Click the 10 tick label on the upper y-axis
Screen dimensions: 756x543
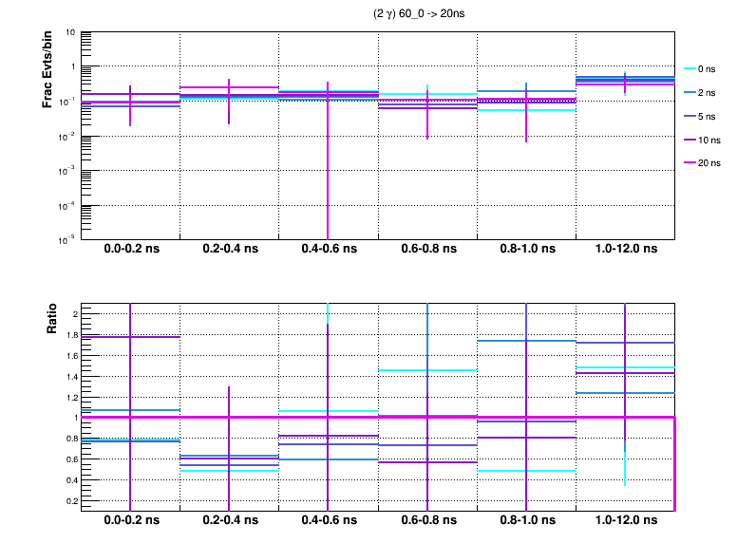[71, 32]
